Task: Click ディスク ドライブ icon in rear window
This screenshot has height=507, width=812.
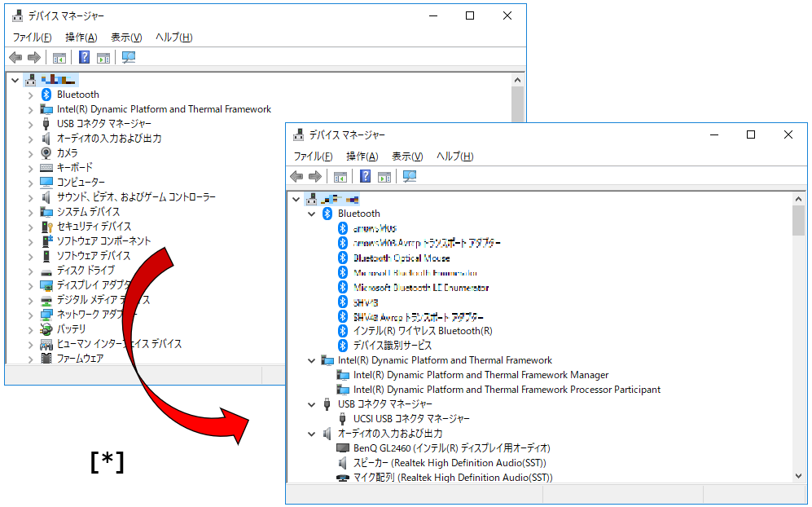Action: (x=46, y=271)
